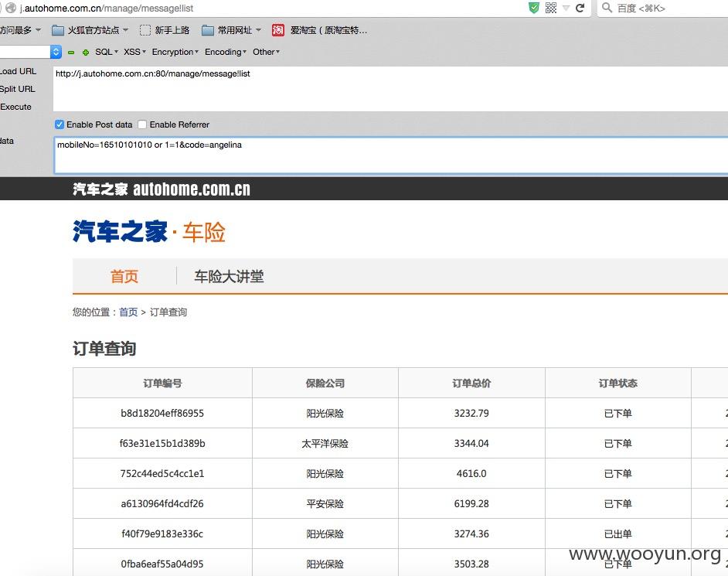Click the 保险公司 column header
Screen dimensions: 728x576
[x=325, y=383]
